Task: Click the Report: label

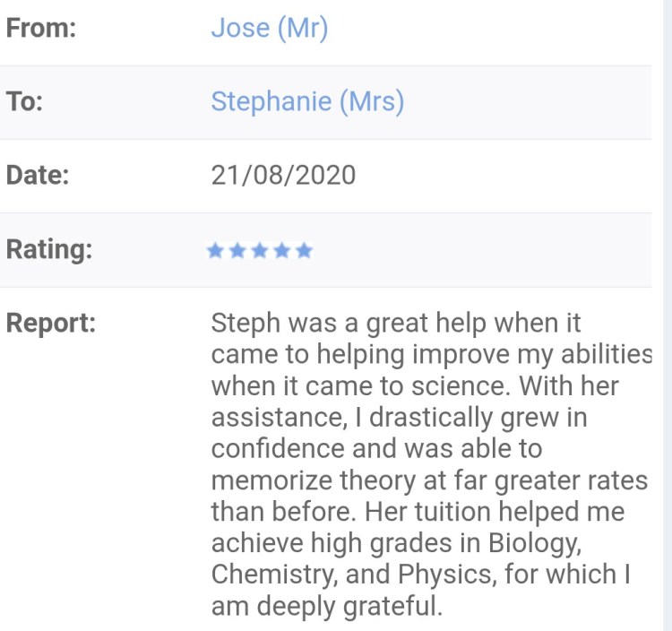Action: point(51,323)
